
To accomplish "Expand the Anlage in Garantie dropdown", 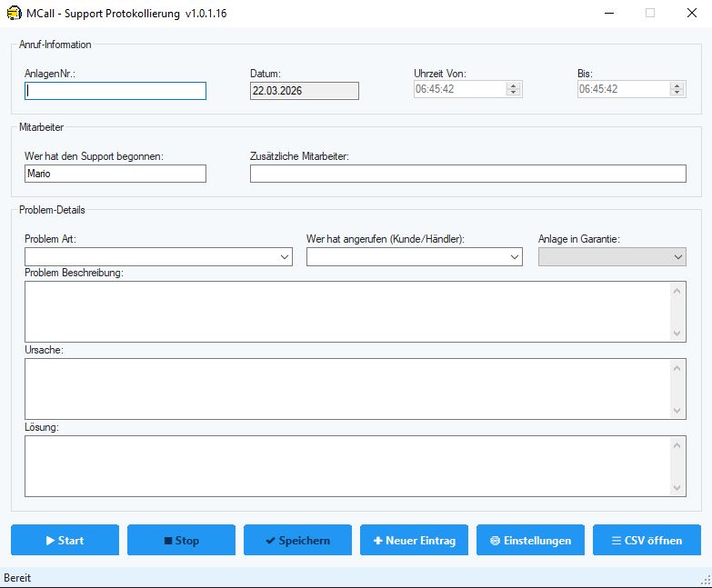I will coord(677,257).
